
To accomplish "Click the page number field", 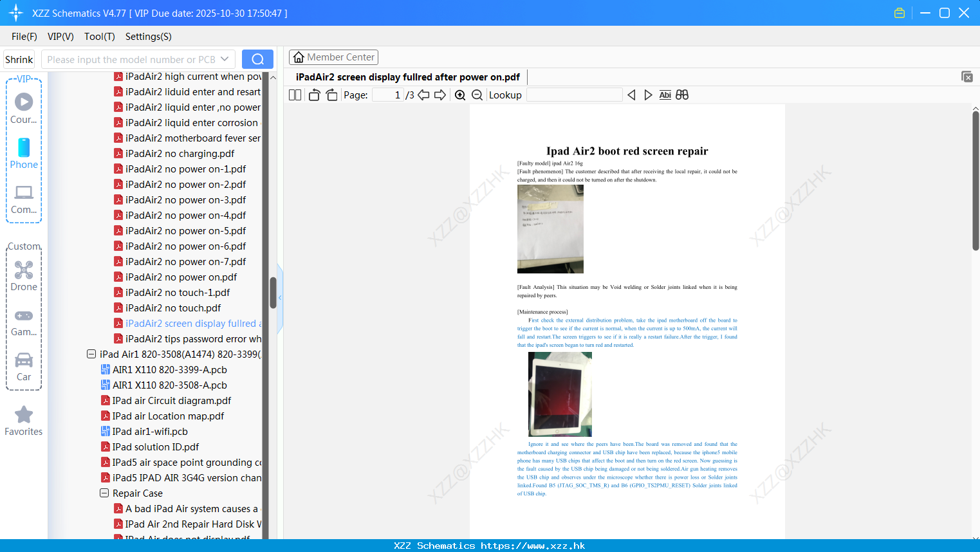I will tap(388, 95).
